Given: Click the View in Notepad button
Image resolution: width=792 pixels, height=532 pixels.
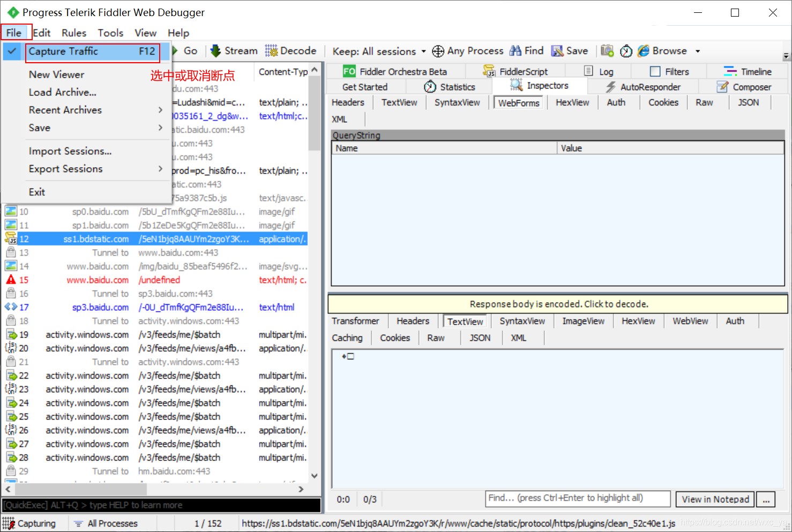Looking at the screenshot, I should pyautogui.click(x=715, y=499).
